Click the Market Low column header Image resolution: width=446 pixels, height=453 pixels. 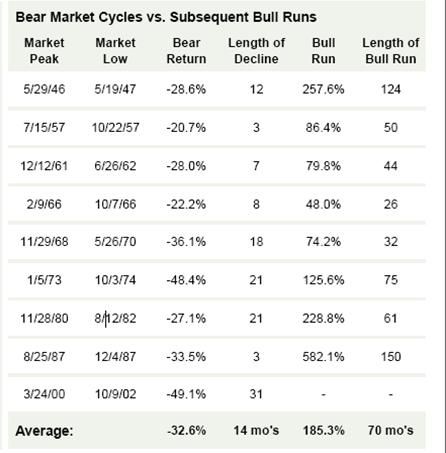[115, 51]
